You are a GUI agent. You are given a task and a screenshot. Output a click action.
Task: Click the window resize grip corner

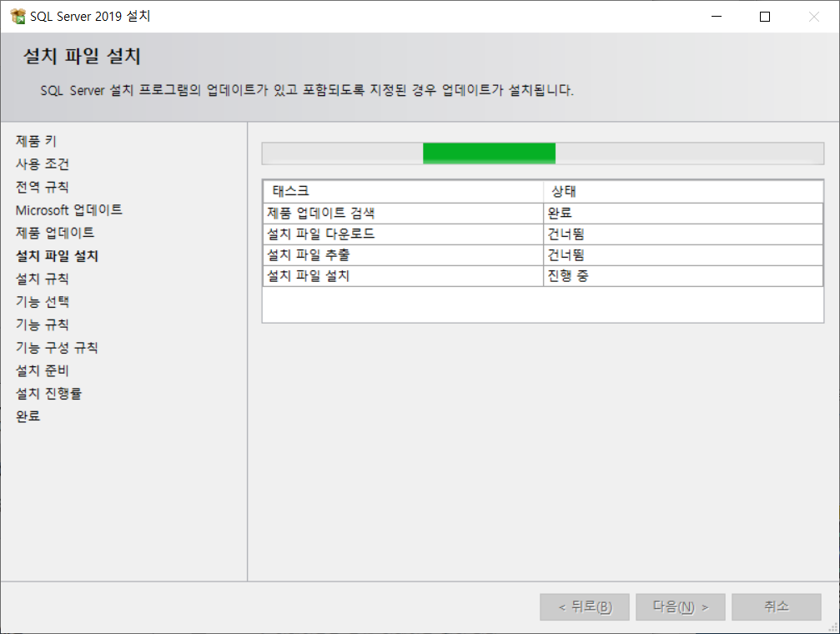point(833,627)
